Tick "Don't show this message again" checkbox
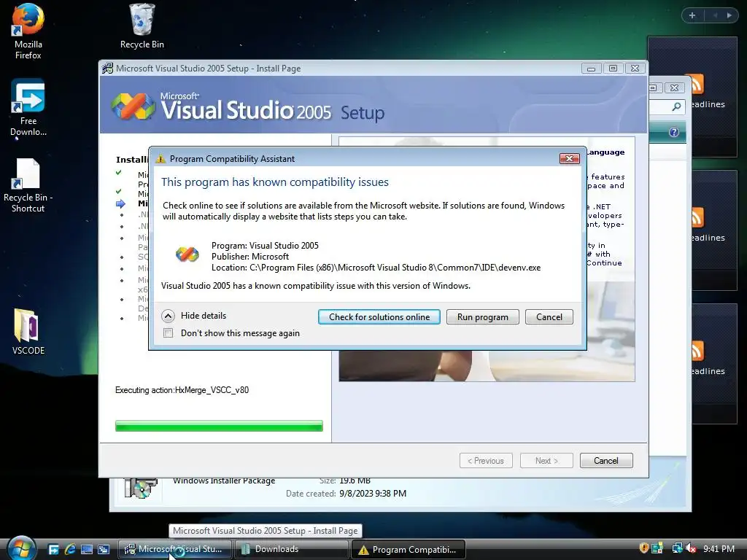747x560 pixels. pyautogui.click(x=169, y=332)
